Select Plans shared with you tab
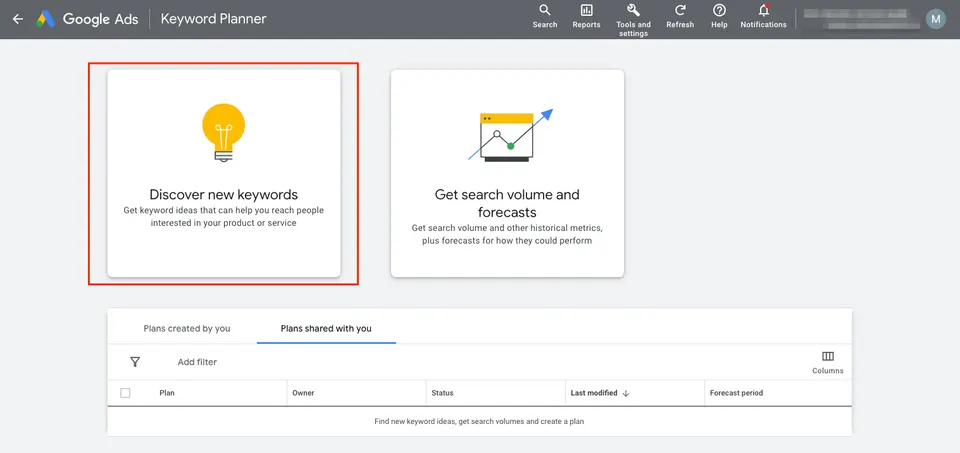The width and height of the screenshot is (960, 453). coord(326,329)
